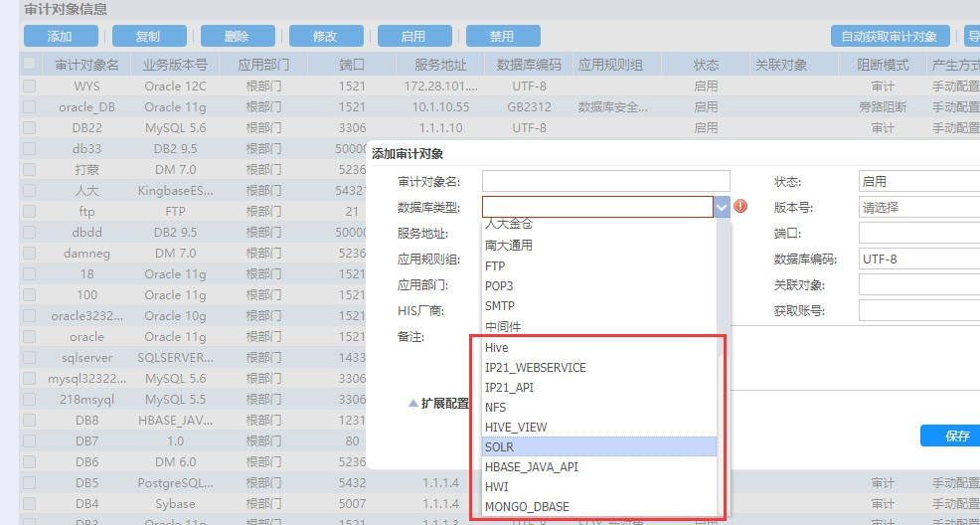Click the 添加 button in the toolbar
This screenshot has height=525, width=980.
click(61, 37)
